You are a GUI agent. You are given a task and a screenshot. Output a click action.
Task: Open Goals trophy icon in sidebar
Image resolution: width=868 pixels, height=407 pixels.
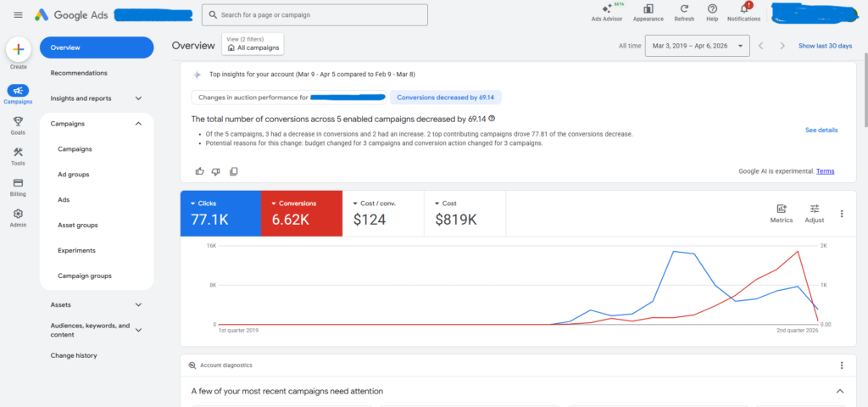click(x=18, y=123)
